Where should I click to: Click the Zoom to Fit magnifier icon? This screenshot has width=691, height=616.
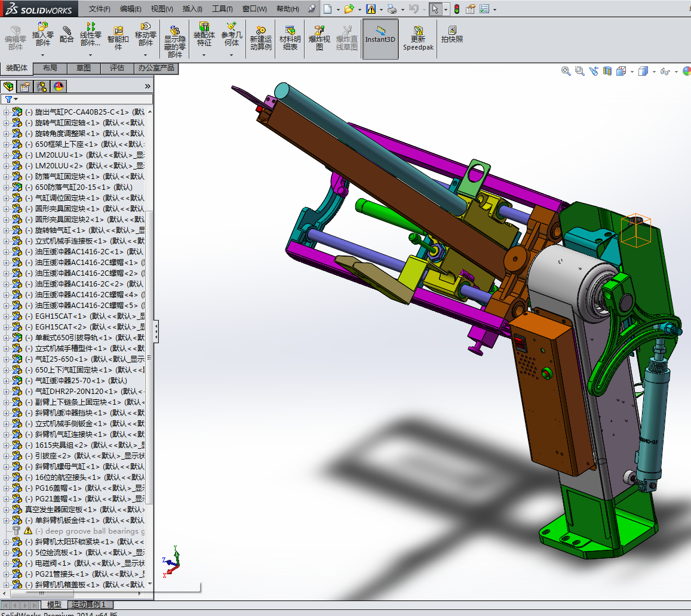566,71
